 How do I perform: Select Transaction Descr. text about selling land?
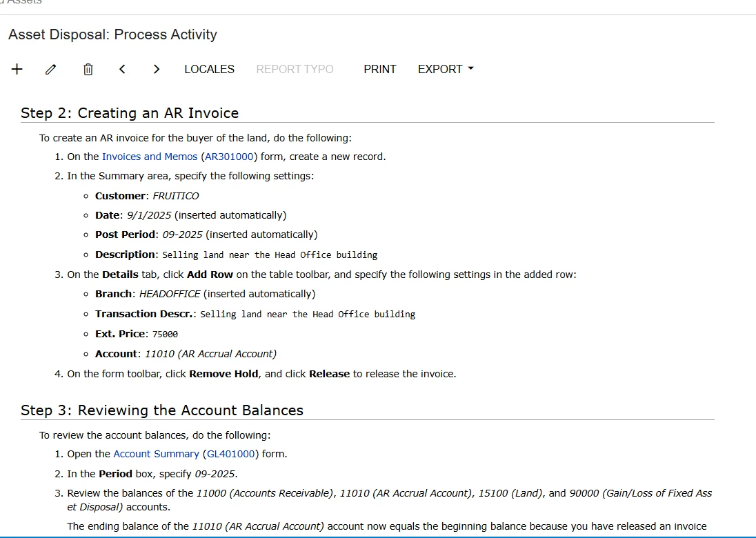308,315
